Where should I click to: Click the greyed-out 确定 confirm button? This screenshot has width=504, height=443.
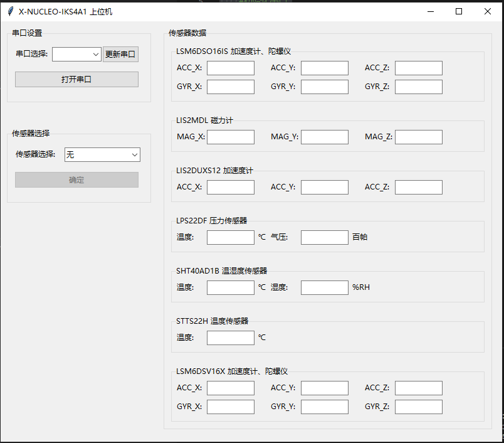coord(76,180)
